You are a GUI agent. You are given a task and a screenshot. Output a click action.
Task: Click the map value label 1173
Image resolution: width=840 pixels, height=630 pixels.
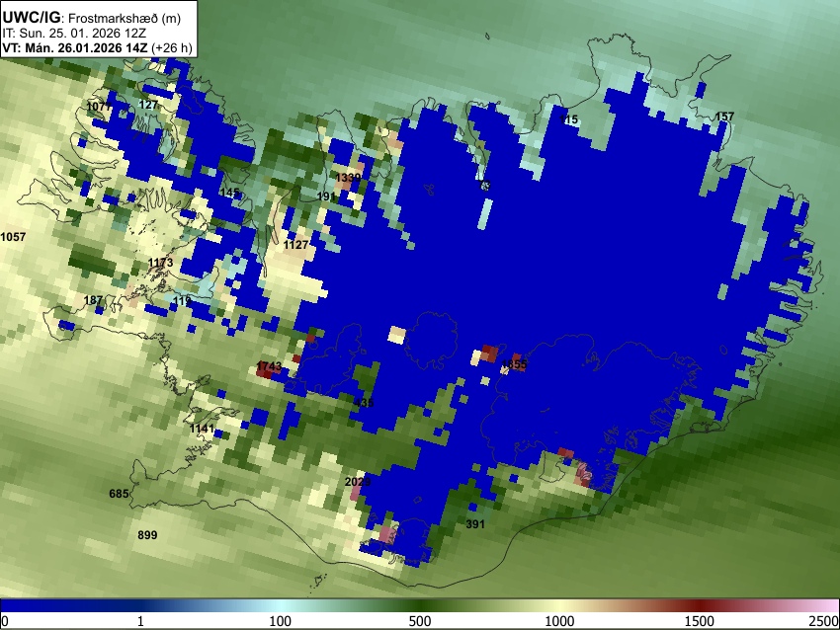coord(161,263)
